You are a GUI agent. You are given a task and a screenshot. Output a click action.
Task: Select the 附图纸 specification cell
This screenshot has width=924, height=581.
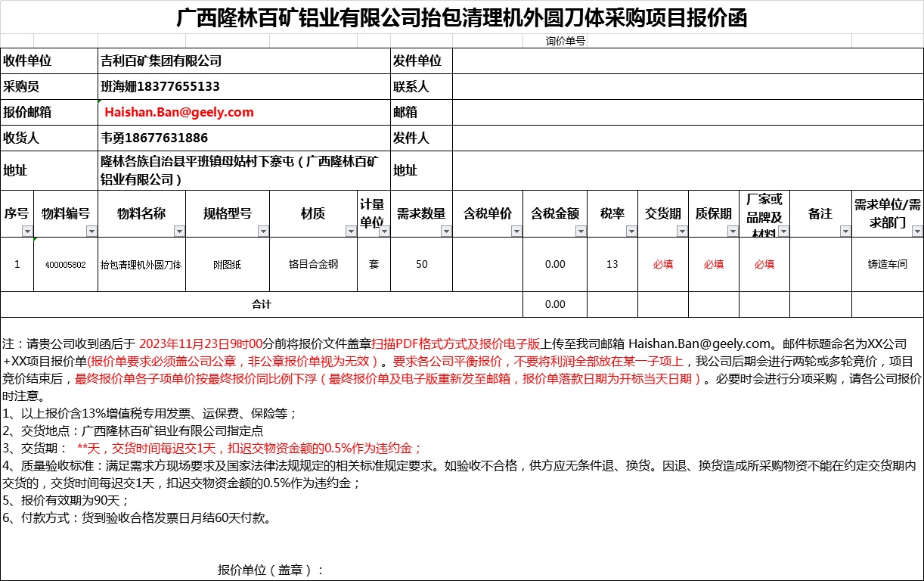point(228,264)
